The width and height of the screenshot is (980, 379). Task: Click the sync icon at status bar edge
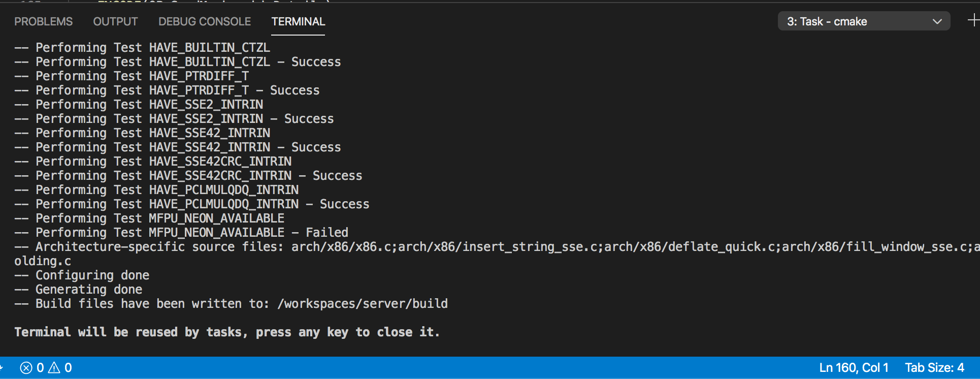click(x=2, y=368)
